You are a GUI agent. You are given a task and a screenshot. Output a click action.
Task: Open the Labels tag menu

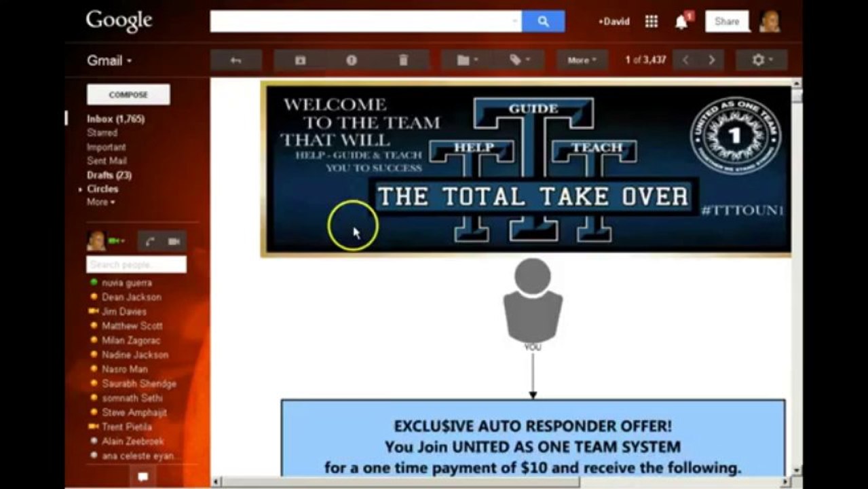[x=519, y=60]
